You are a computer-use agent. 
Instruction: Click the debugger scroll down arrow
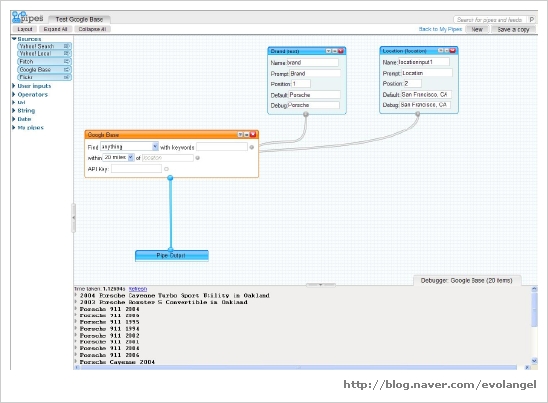click(x=534, y=361)
